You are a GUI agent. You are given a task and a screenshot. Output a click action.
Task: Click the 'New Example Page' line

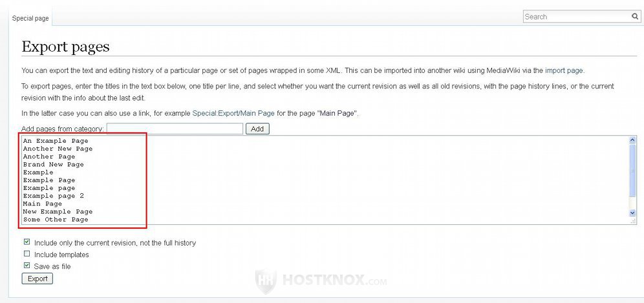coord(58,211)
